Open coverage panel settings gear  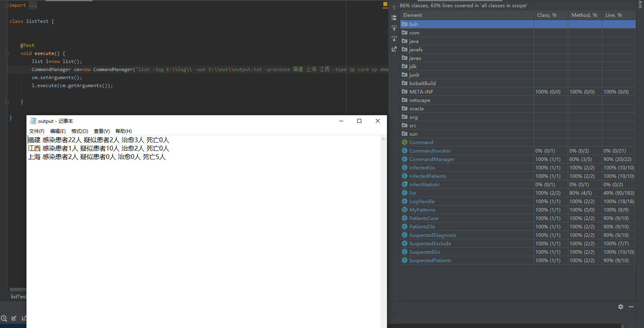pyautogui.click(x=620, y=307)
